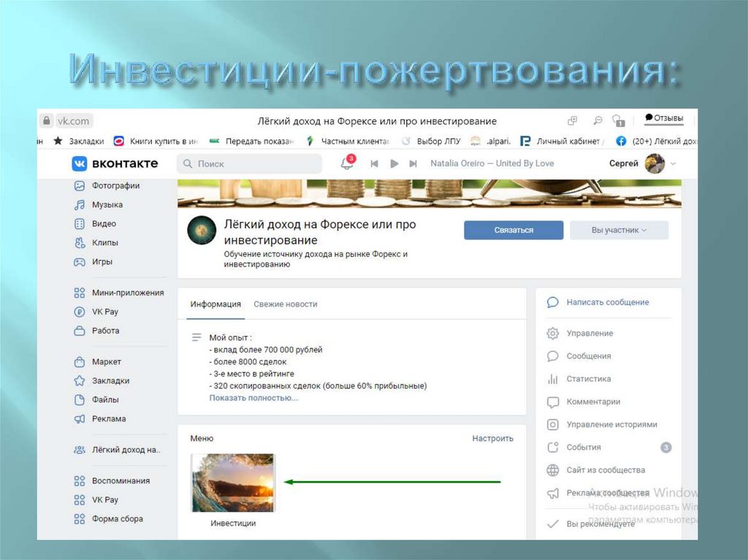Open the Книги купить bookmark
This screenshot has width=748, height=560.
click(x=156, y=141)
